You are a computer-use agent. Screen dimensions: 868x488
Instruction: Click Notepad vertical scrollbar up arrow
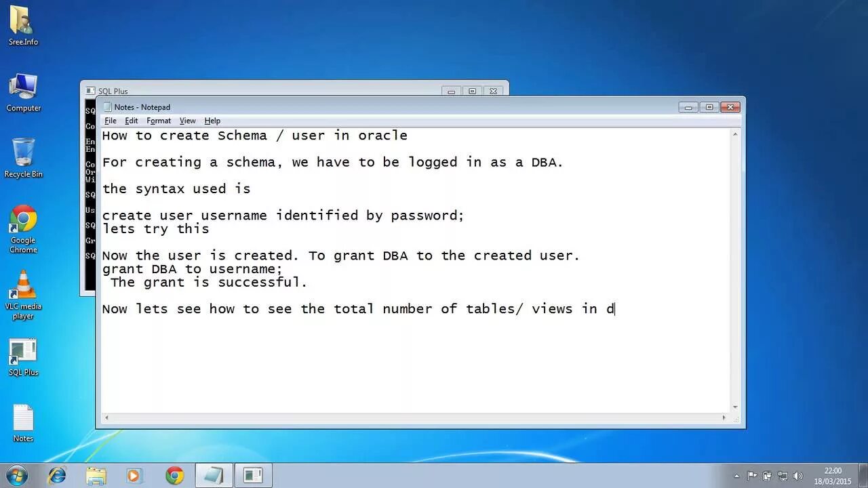tap(735, 135)
